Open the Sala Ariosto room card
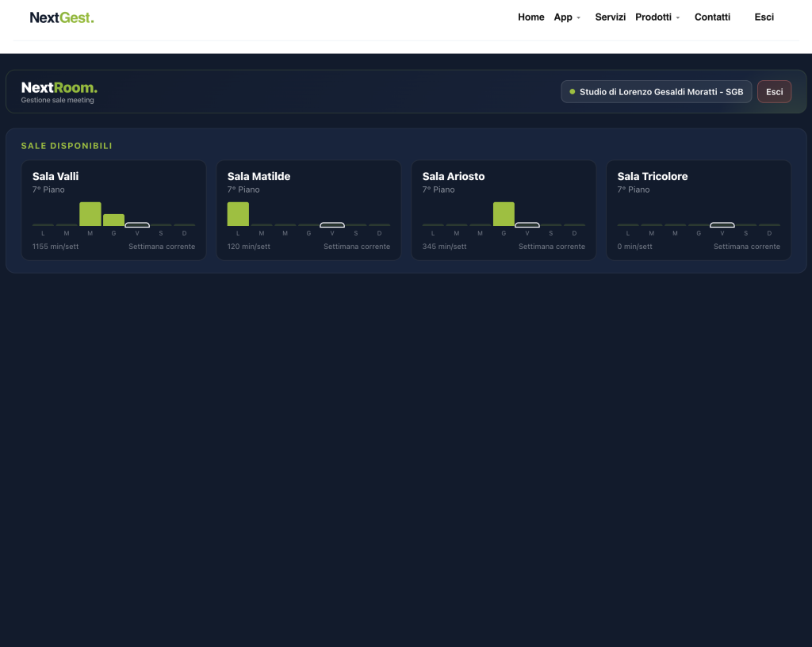Screen dimensions: 812x647 (504, 210)
